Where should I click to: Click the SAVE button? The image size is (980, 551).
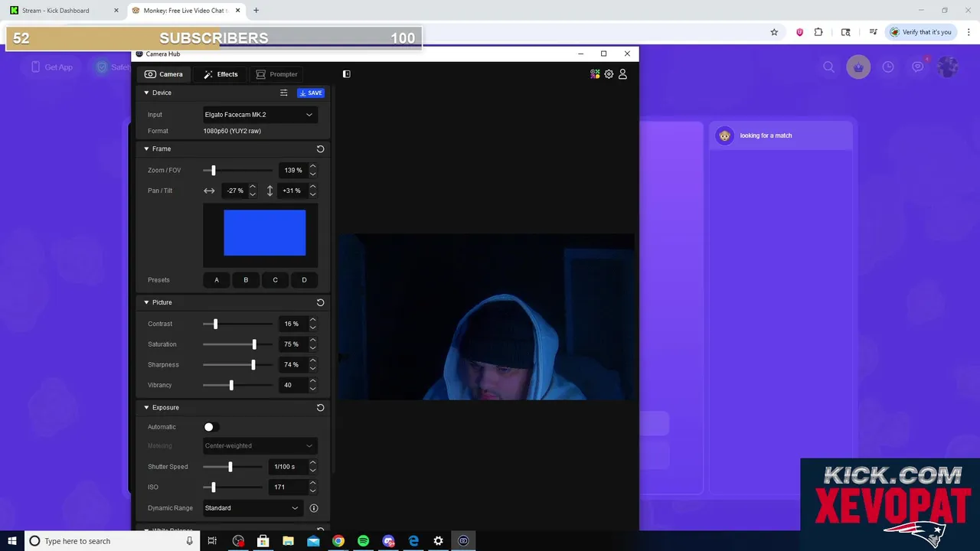coord(311,93)
